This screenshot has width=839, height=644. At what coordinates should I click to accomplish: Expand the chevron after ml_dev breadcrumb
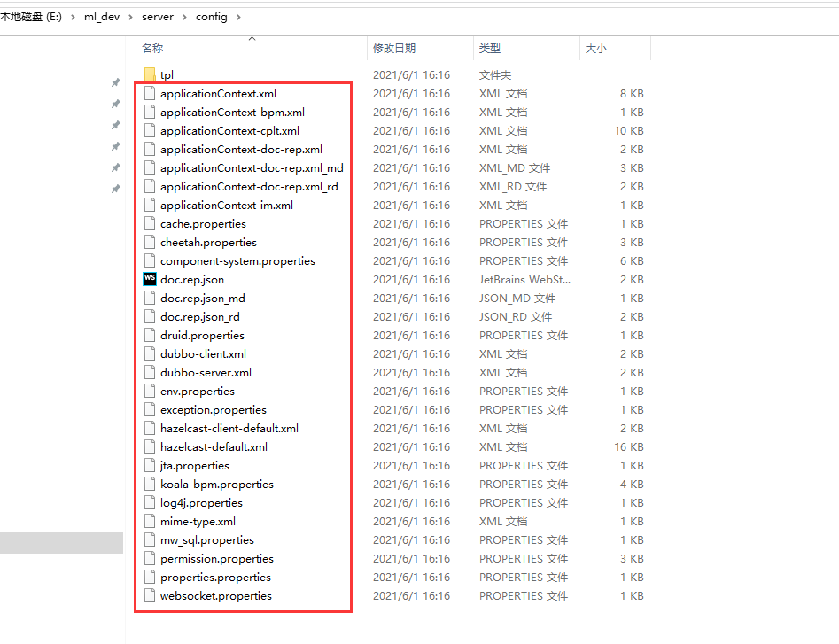pyautogui.click(x=130, y=17)
